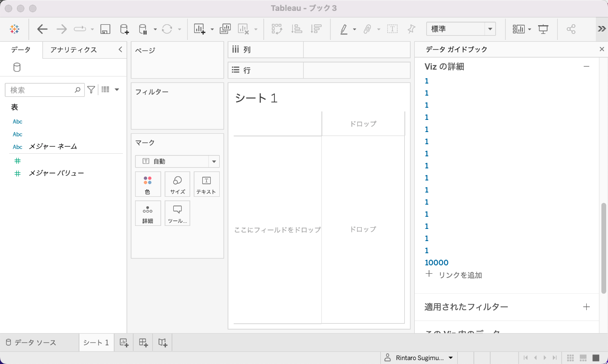Click the Tooltip mark card
This screenshot has width=608, height=364.
tap(177, 213)
